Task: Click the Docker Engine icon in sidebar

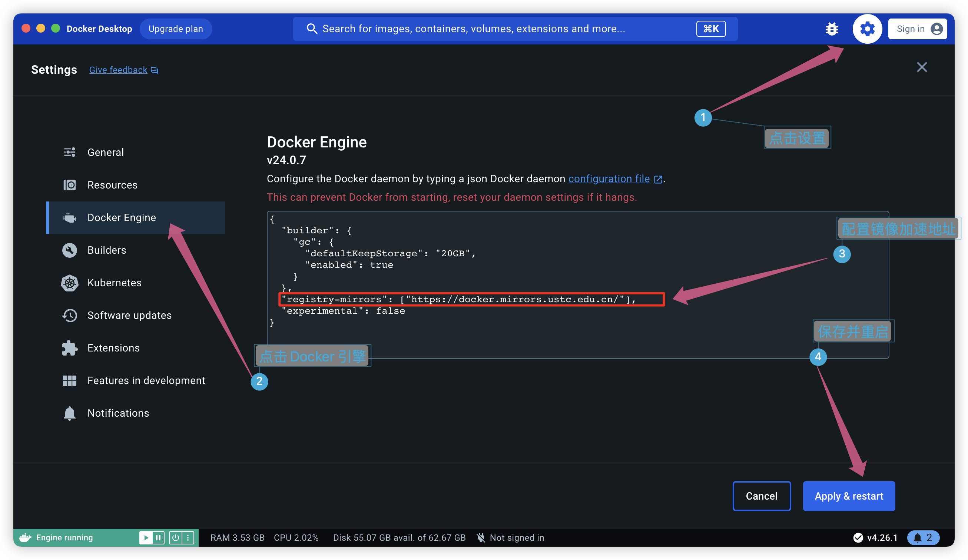Action: point(70,218)
